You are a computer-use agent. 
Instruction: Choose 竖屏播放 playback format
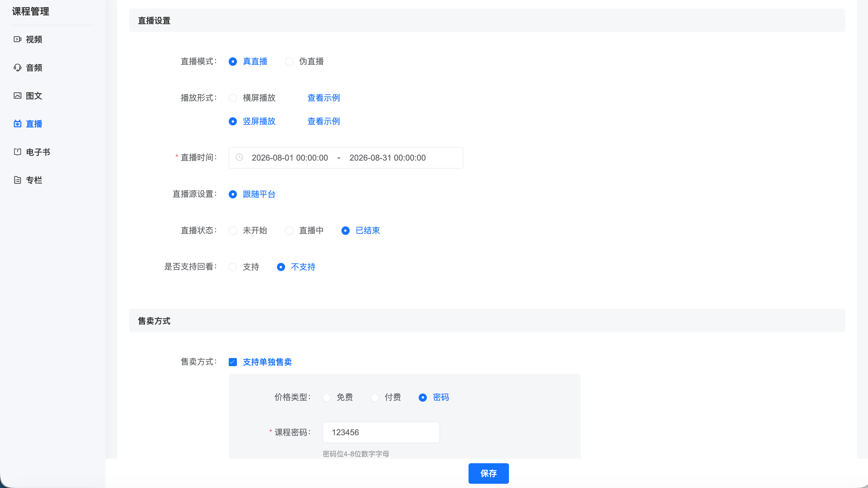pyautogui.click(x=252, y=121)
